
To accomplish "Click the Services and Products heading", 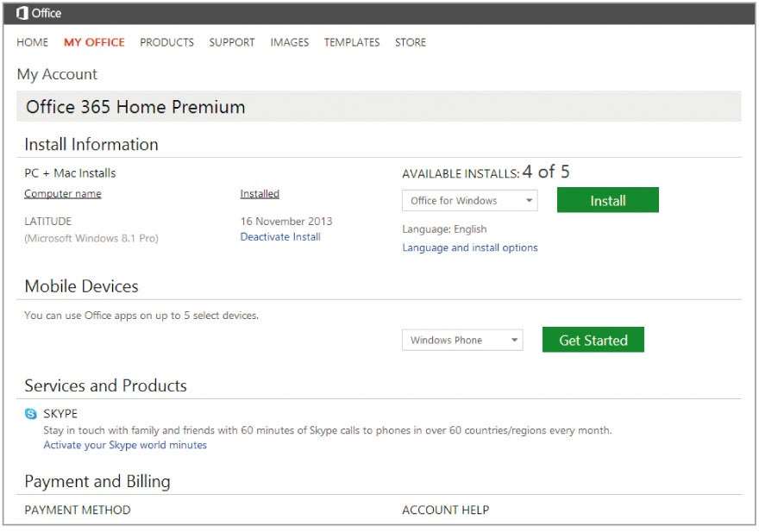I will pos(105,385).
